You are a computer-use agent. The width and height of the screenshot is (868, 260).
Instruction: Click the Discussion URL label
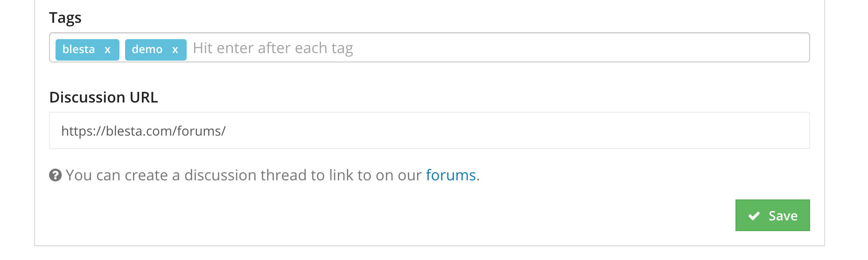tap(104, 97)
